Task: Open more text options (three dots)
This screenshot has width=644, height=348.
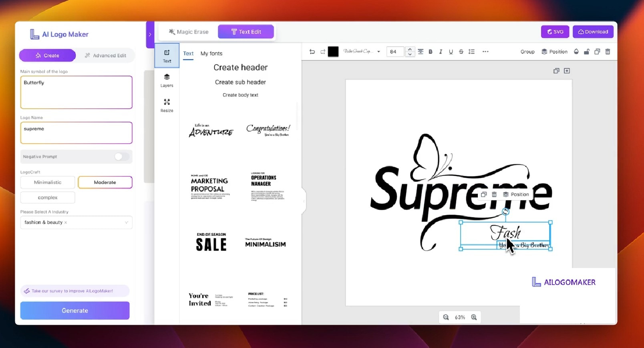Action: (x=485, y=52)
